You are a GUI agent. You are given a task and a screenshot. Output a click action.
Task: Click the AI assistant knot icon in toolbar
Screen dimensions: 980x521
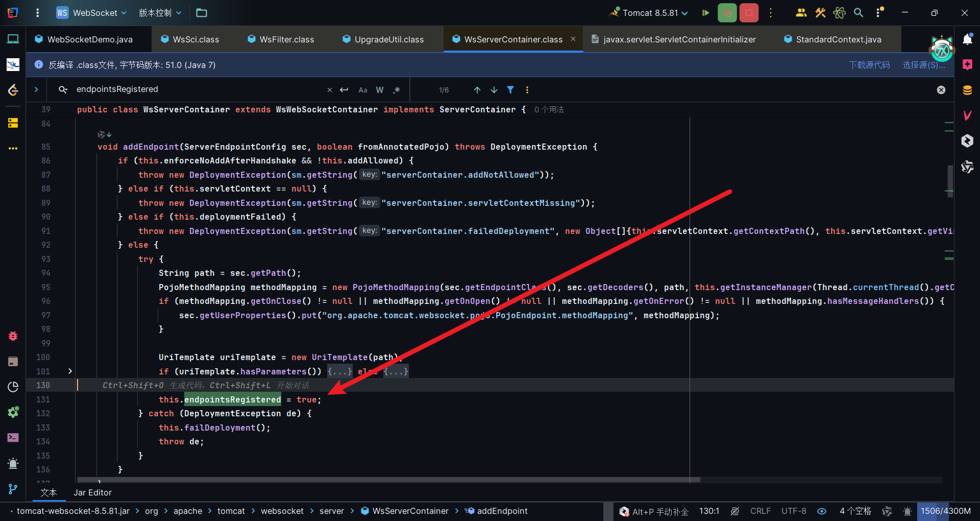pyautogui.click(x=839, y=13)
